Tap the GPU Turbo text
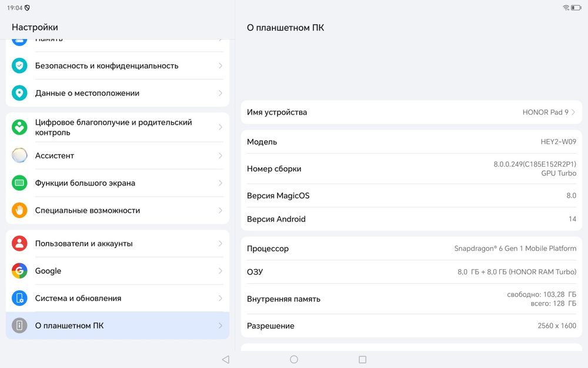 coord(559,173)
